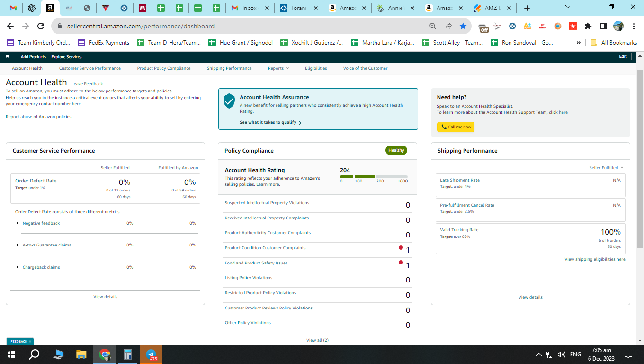Screen dimensions: 644x364
Task: Open the Negative feedback link
Action: [x=41, y=223]
